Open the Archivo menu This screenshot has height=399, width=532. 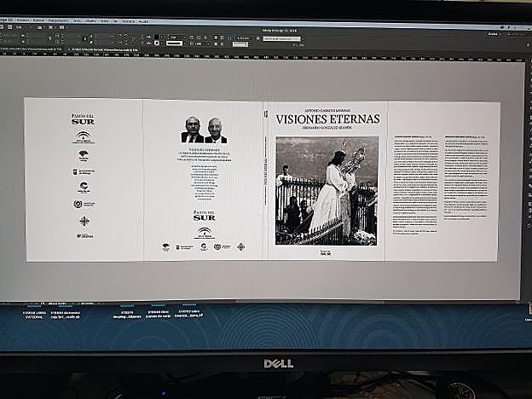coord(22,20)
